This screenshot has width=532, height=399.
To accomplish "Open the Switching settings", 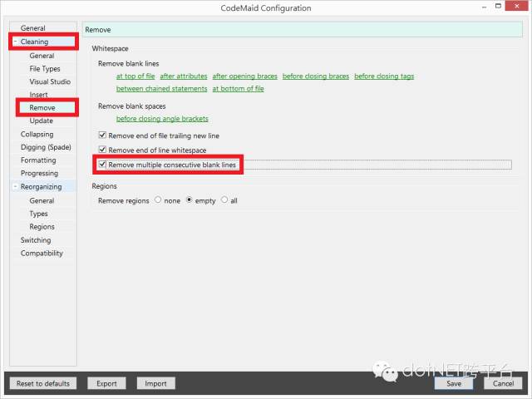I will [x=36, y=240].
